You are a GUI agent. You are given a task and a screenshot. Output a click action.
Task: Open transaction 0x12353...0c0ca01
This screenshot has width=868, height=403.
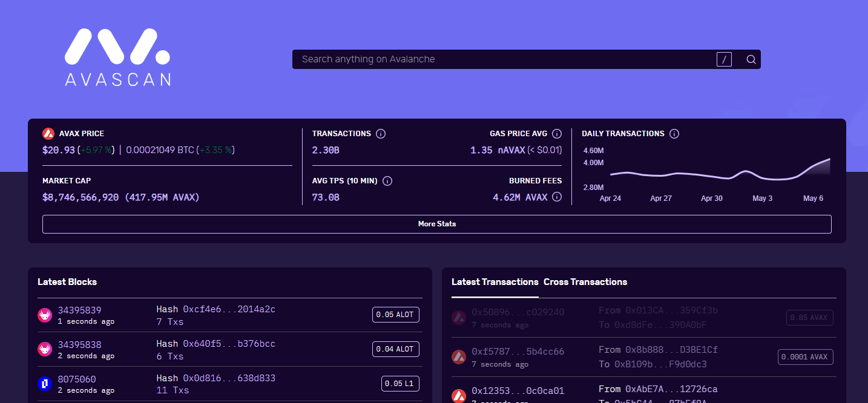[518, 391]
